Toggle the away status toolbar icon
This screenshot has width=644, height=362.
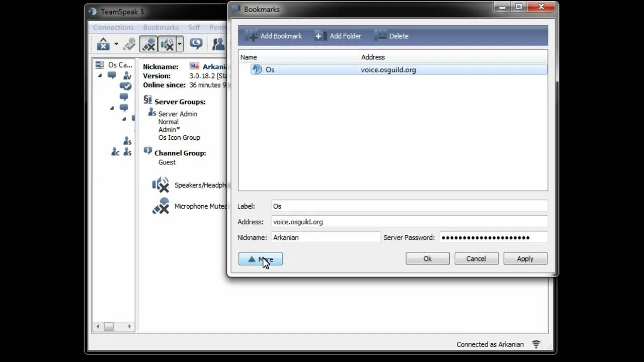tap(129, 44)
